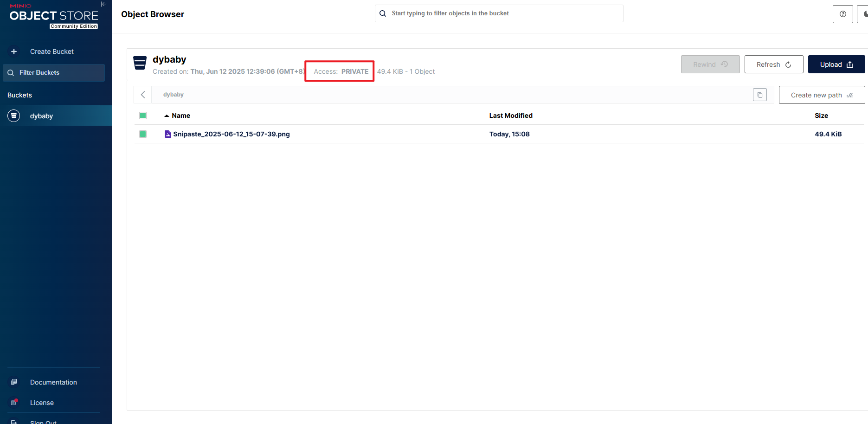This screenshot has height=424, width=868.
Task: Click the Today, 15:08 modified cell
Action: (509, 134)
